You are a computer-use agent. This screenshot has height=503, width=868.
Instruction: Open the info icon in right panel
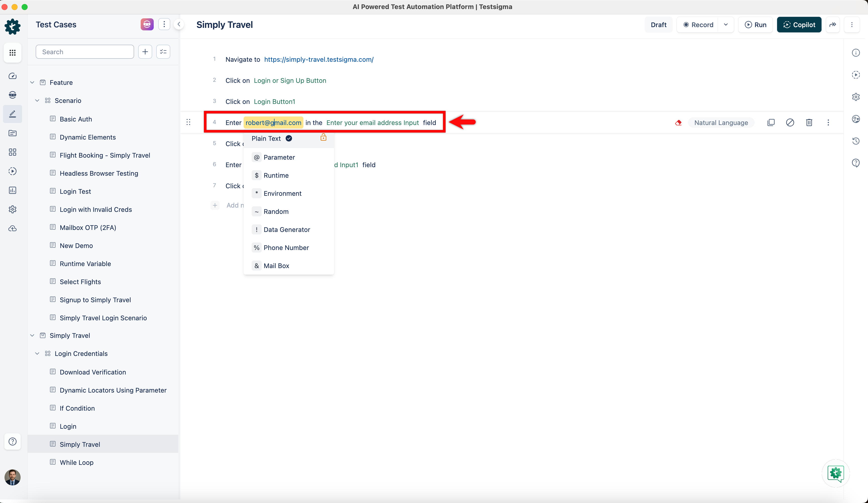(x=856, y=53)
